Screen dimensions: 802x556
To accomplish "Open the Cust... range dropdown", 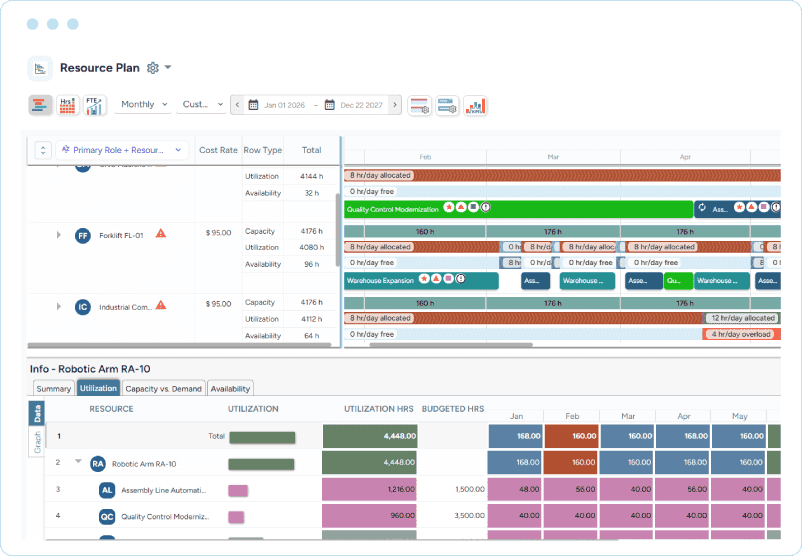I will pyautogui.click(x=202, y=104).
